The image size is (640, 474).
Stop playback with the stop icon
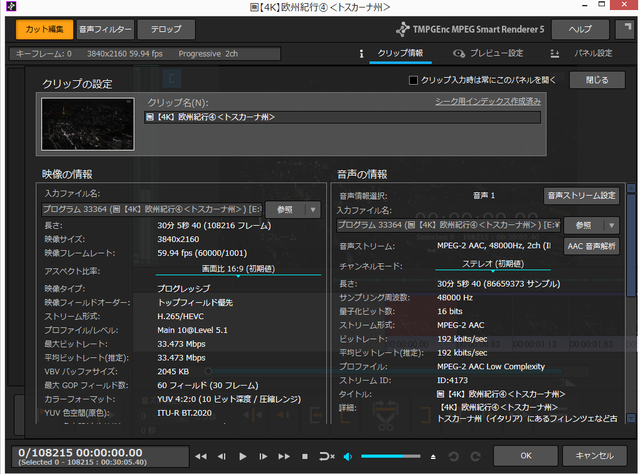click(x=305, y=456)
